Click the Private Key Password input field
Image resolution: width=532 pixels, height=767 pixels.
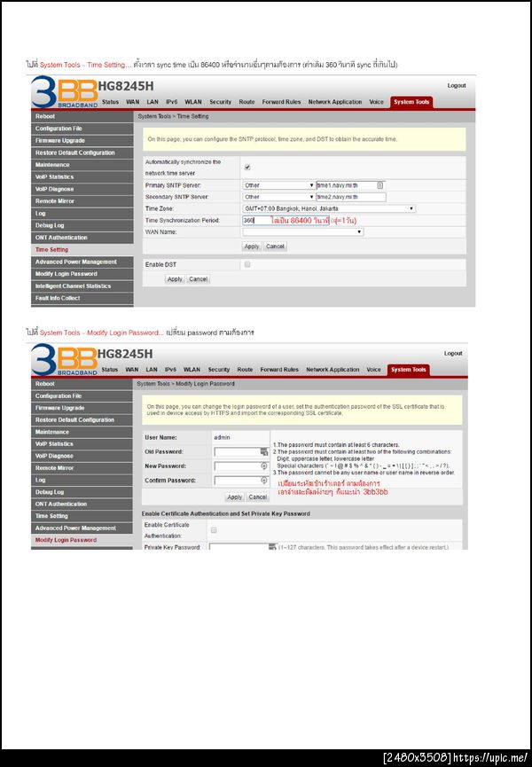pos(243,547)
